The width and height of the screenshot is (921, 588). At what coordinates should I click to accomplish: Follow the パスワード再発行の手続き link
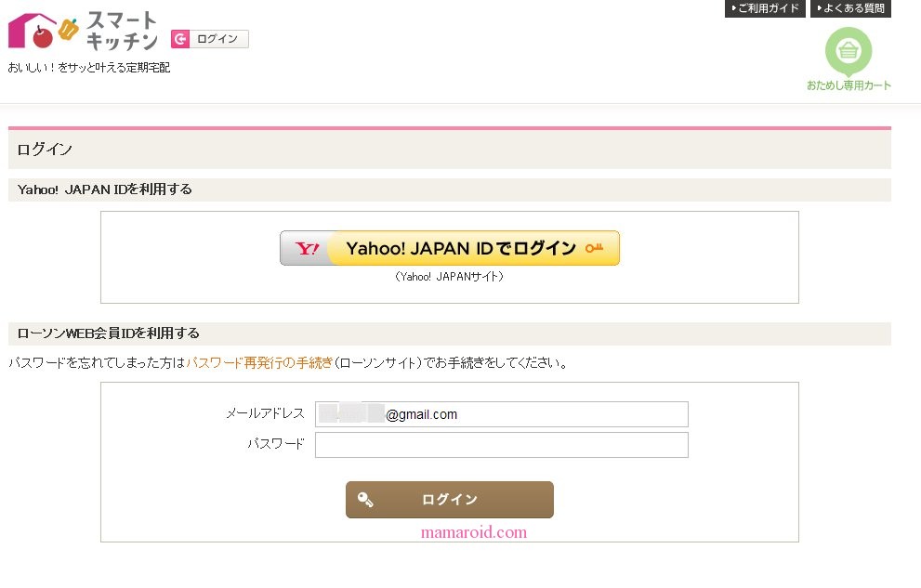259,363
